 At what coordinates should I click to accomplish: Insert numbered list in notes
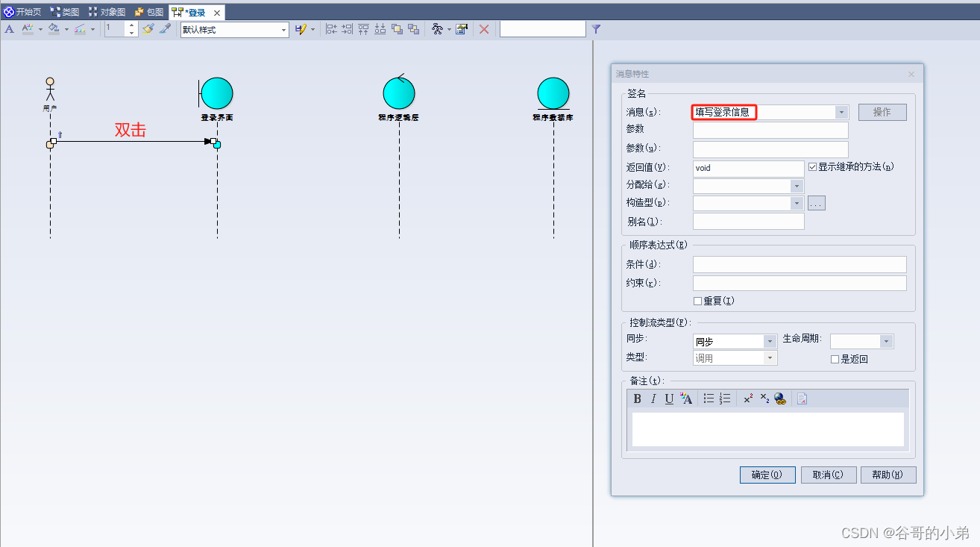click(725, 399)
